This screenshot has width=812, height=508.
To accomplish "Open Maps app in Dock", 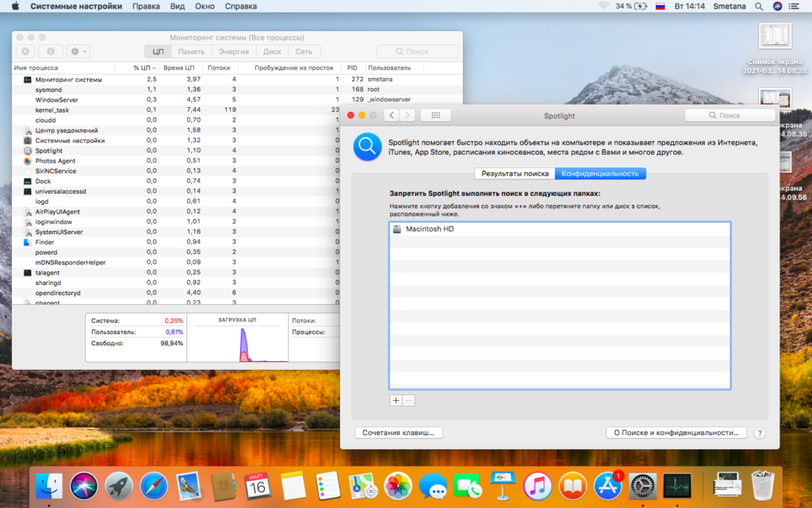I will pyautogui.click(x=363, y=487).
